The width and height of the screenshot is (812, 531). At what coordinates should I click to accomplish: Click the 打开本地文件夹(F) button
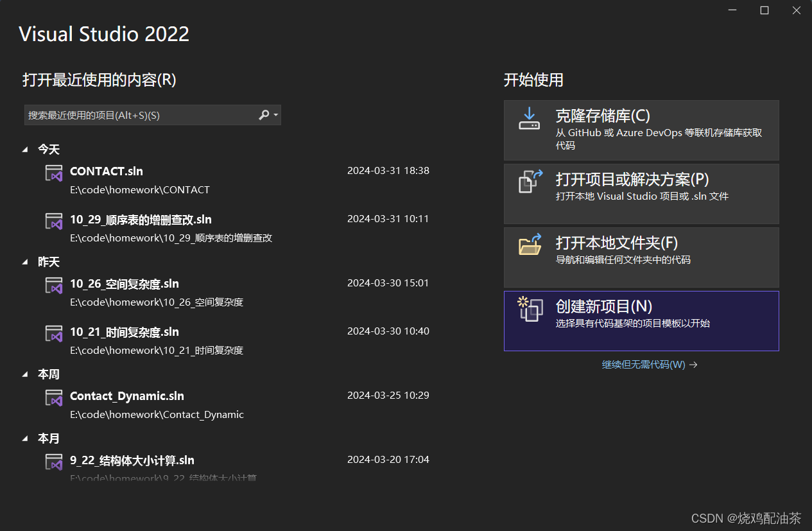(x=641, y=257)
